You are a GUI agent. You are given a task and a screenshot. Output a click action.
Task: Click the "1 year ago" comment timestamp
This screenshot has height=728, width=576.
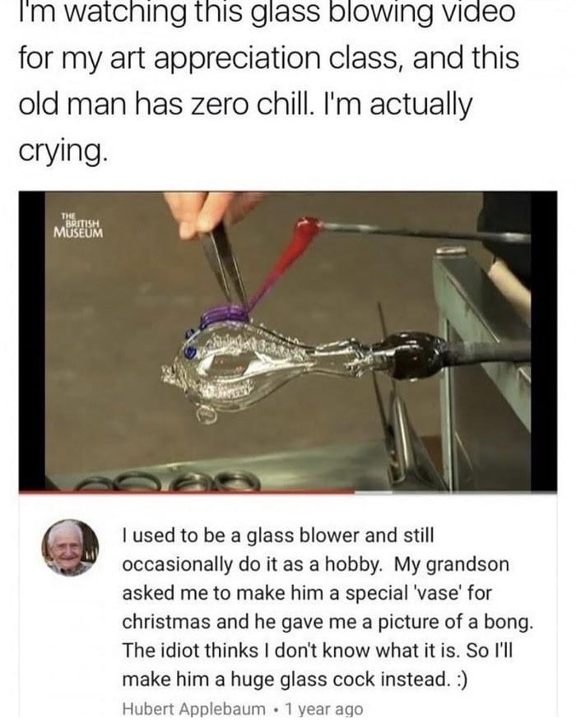pyautogui.click(x=323, y=709)
